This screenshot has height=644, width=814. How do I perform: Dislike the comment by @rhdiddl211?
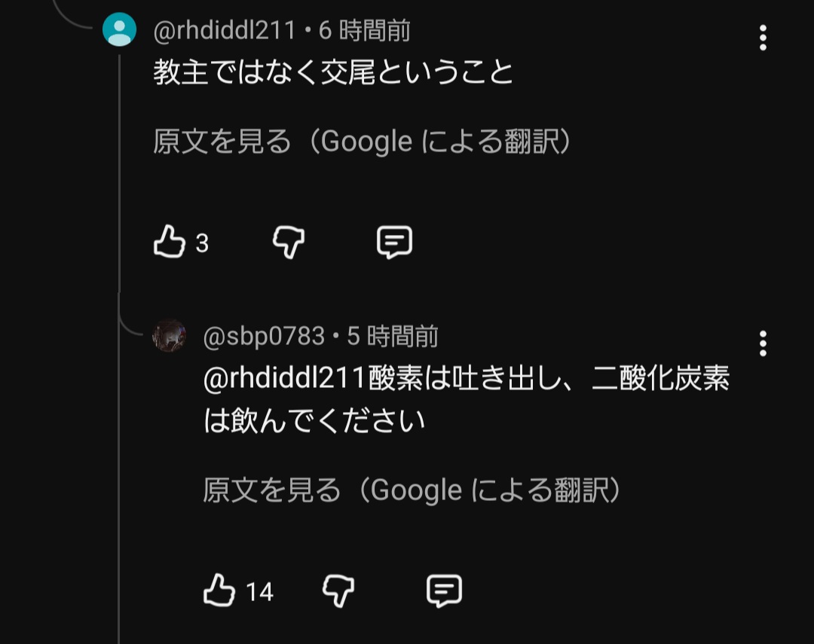(289, 243)
